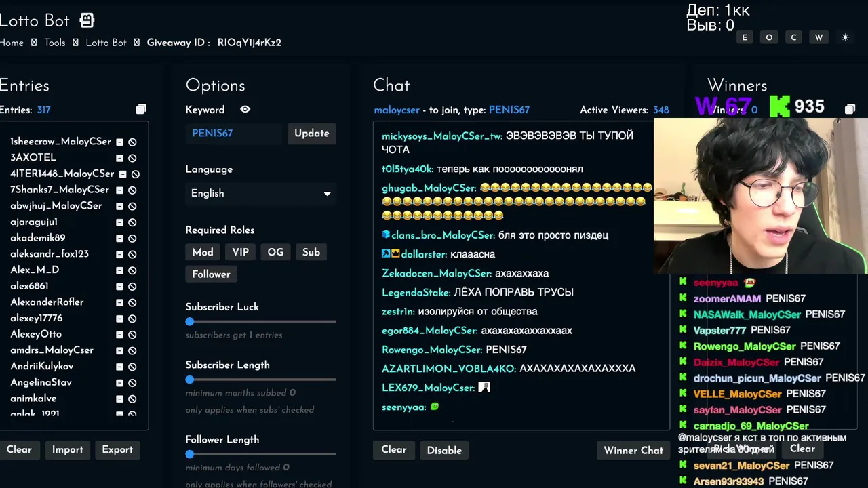Viewport: 868px width, 488px height.
Task: Click the active viewers count 348
Action: [660, 110]
